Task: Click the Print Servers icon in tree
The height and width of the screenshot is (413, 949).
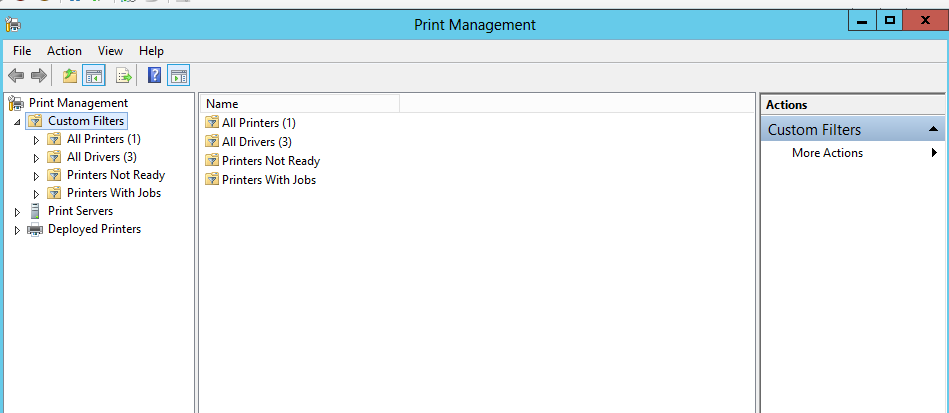Action: 35,211
